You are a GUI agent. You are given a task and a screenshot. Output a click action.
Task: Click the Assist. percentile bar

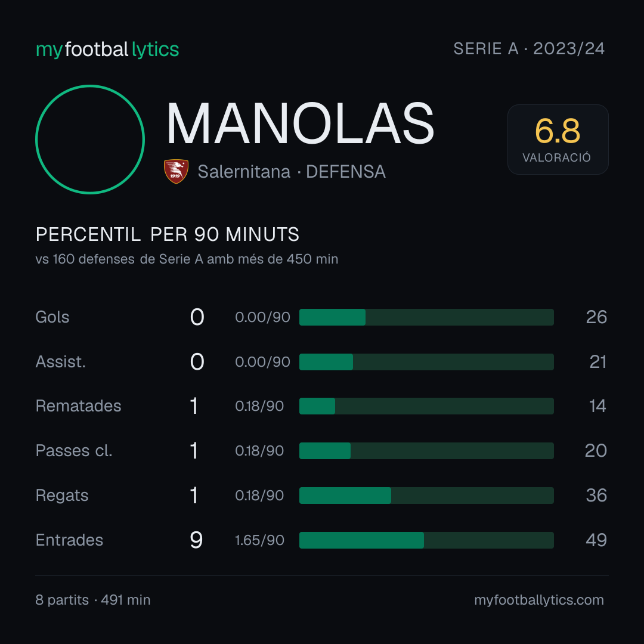[426, 362]
